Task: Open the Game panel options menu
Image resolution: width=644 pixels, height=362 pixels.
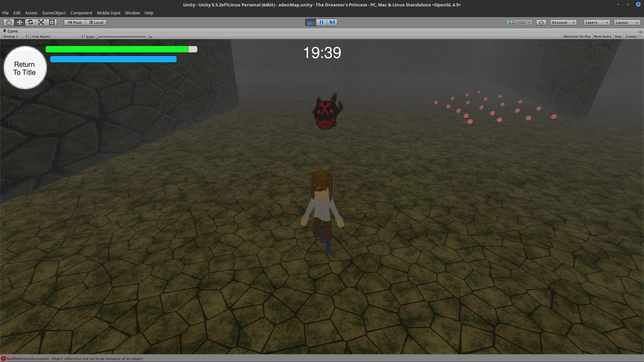Action: 640,31
